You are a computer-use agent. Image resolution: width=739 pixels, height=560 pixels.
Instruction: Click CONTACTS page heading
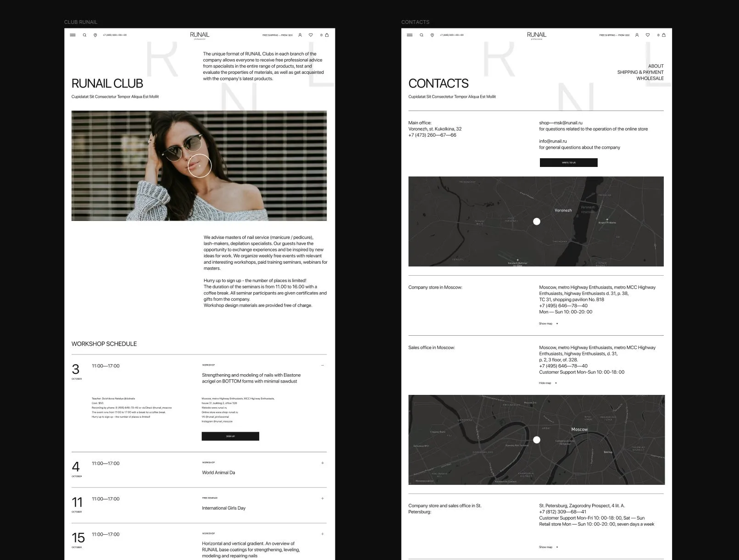point(438,83)
